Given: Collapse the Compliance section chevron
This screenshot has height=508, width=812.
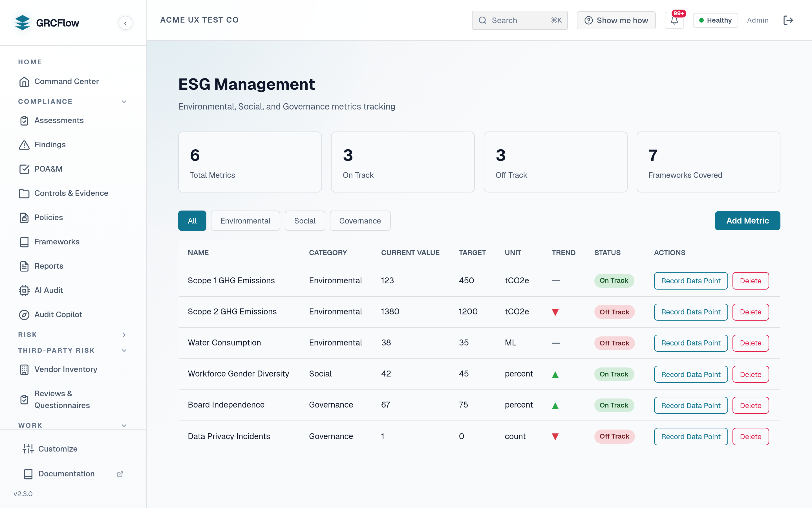Looking at the screenshot, I should [124, 102].
